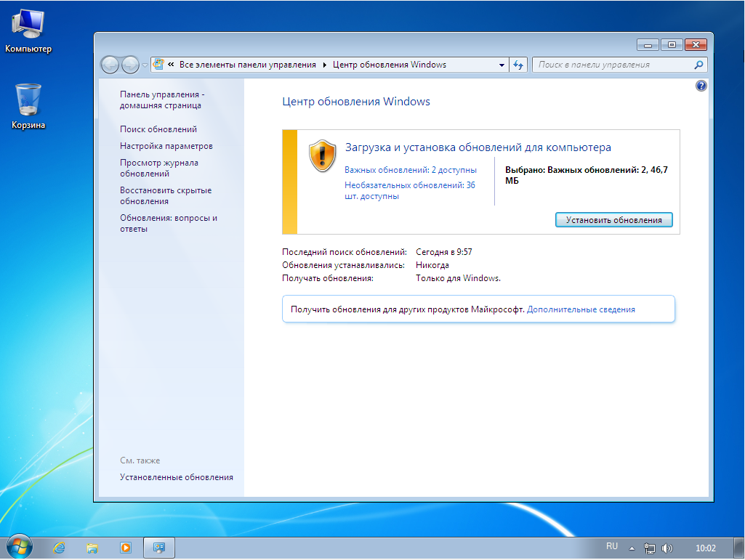Open the volume speaker tray icon
The height and width of the screenshot is (560, 745).
point(667,548)
